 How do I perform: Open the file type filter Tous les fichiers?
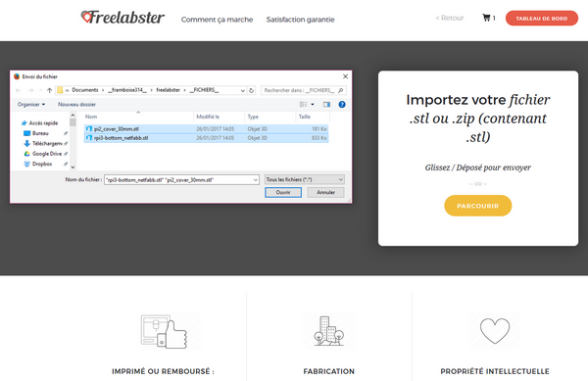304,180
